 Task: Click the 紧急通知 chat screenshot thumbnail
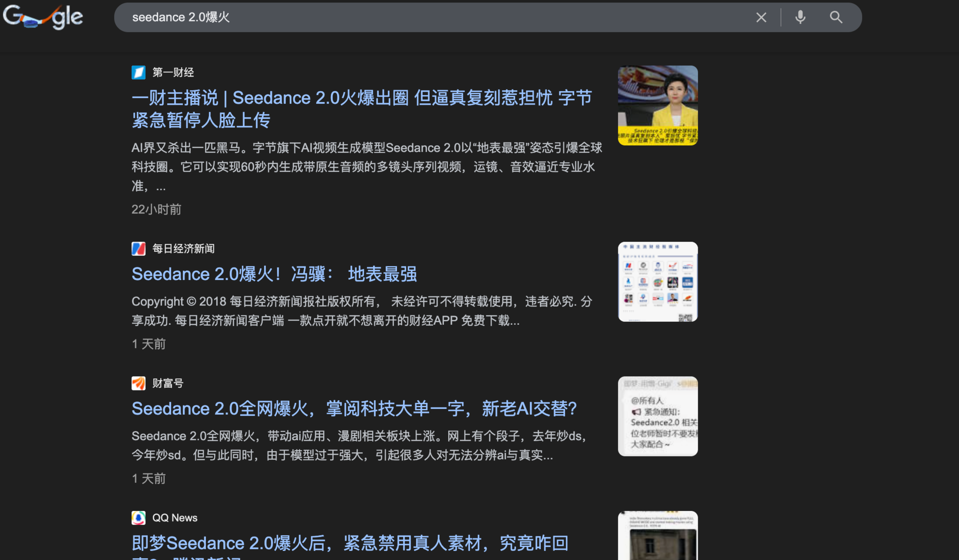658,416
